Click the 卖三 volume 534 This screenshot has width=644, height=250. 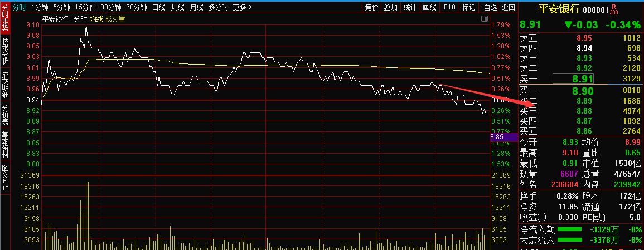634,58
